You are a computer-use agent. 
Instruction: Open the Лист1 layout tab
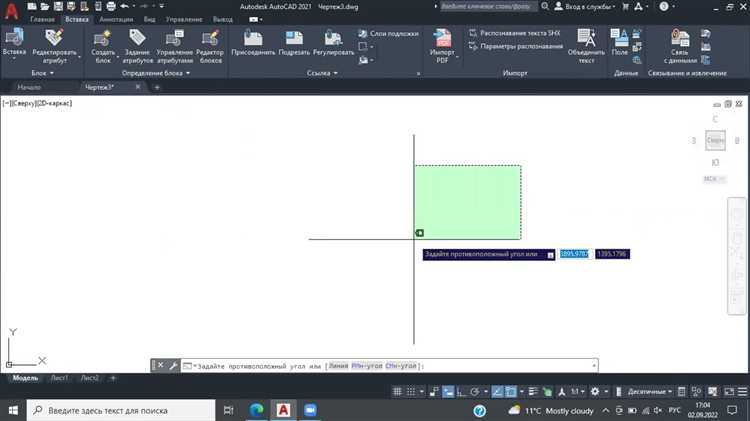[60, 378]
